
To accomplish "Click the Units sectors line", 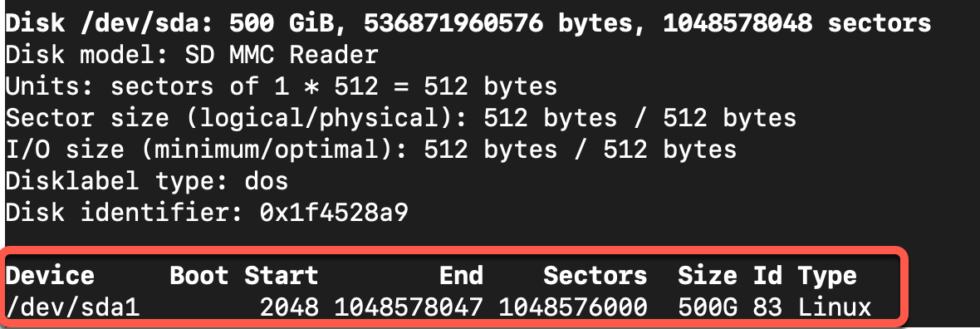I will [282, 86].
